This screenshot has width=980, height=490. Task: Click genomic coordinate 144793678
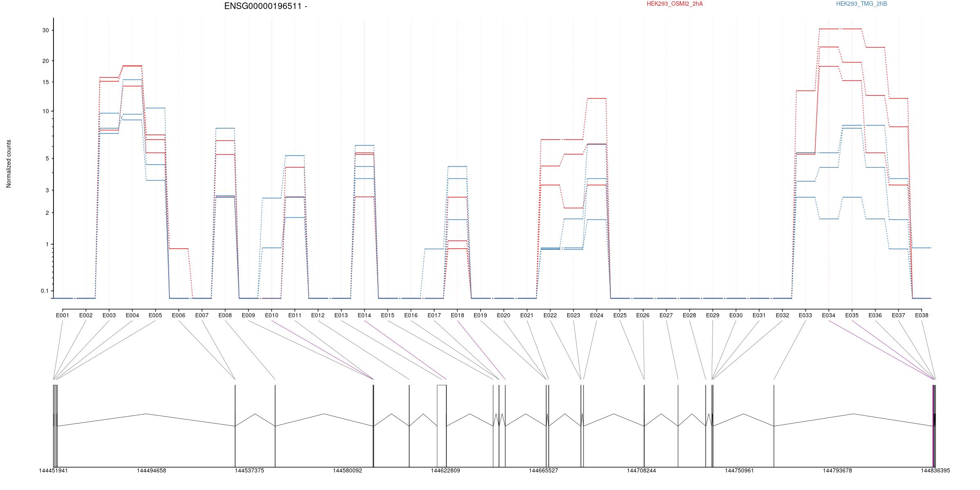837,470
